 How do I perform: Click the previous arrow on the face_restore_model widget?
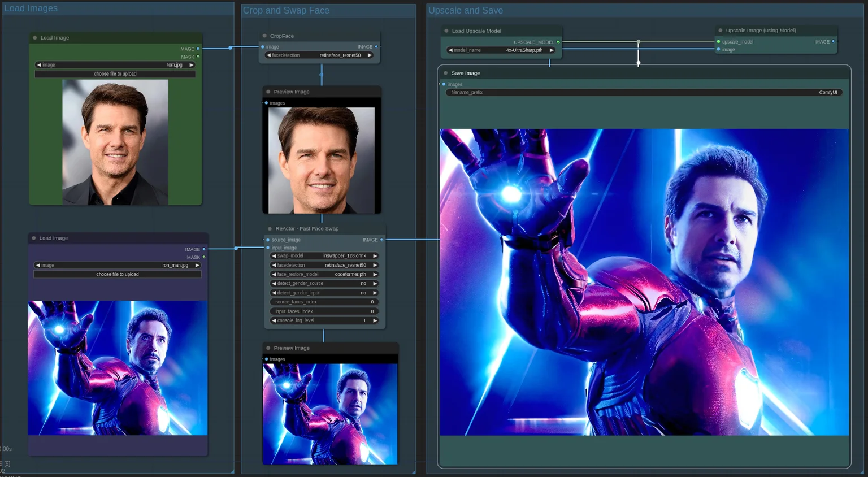274,275
